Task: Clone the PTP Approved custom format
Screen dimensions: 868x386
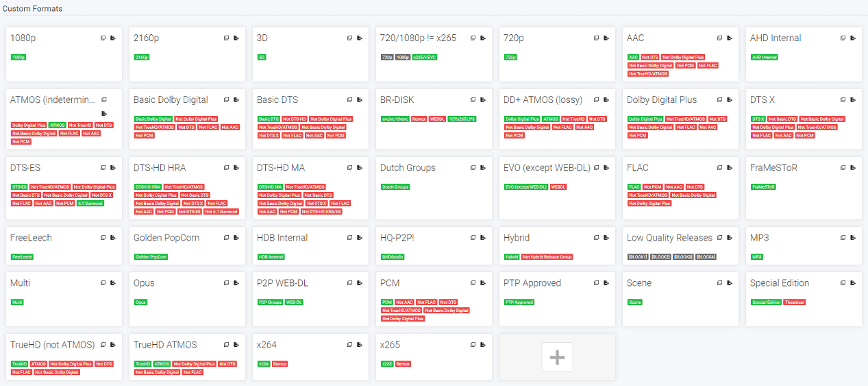Action: pyautogui.click(x=596, y=283)
